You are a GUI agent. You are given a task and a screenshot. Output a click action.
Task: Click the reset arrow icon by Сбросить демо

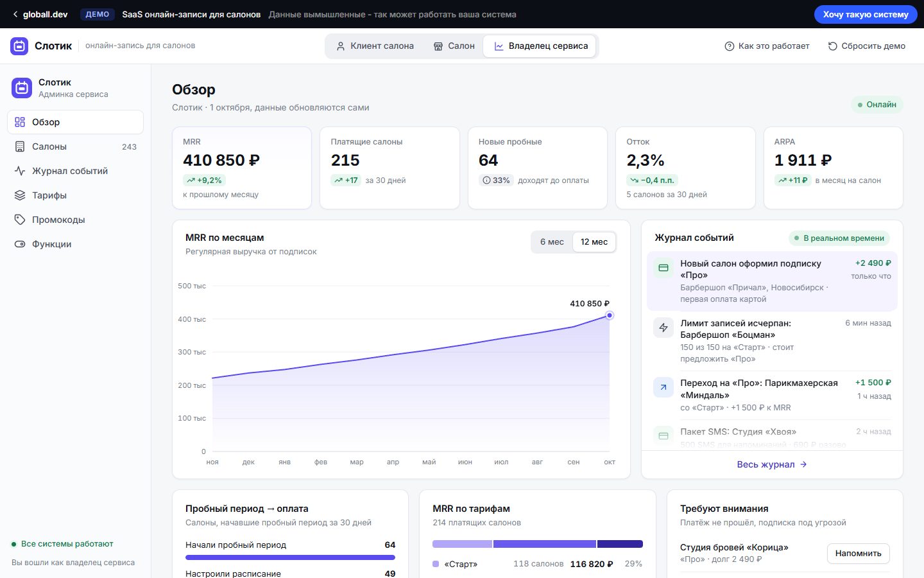coord(832,46)
